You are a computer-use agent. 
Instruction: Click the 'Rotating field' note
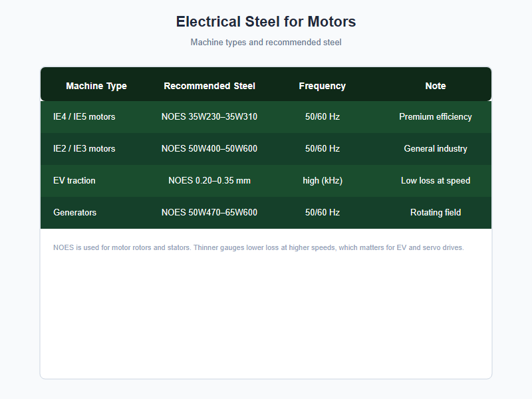pyautogui.click(x=436, y=212)
